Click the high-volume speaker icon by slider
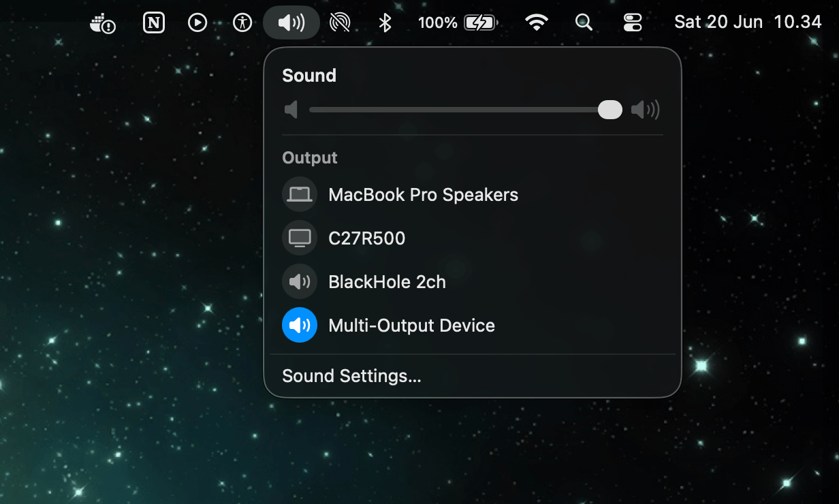 (645, 110)
